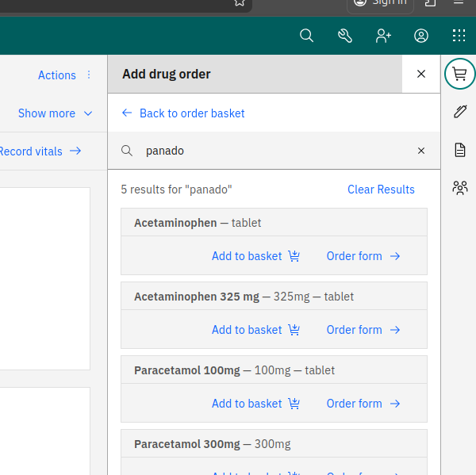Open the visit note pencil icon

[459, 112]
